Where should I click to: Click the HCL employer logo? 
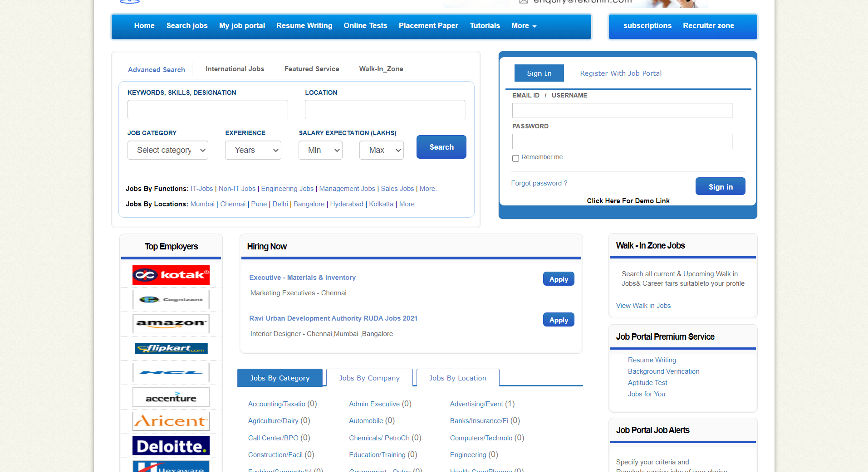pyautogui.click(x=171, y=372)
